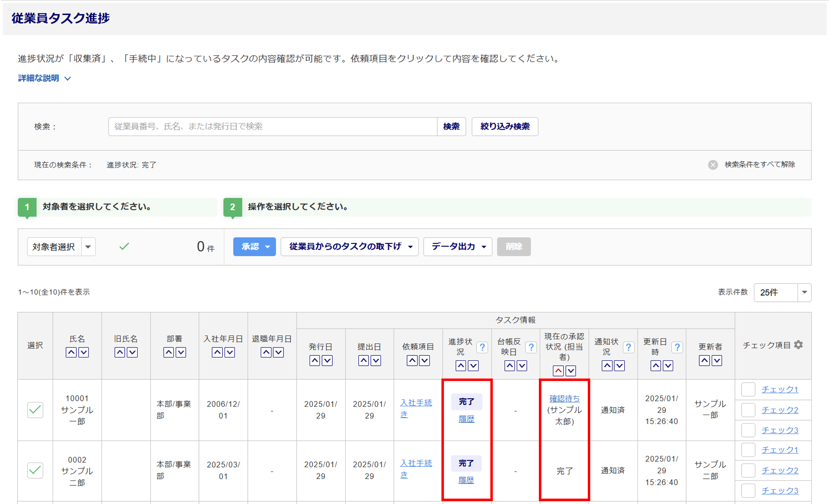829x504 pixels.
Task: Click the clear-all search conditions X icon
Action: (x=713, y=165)
